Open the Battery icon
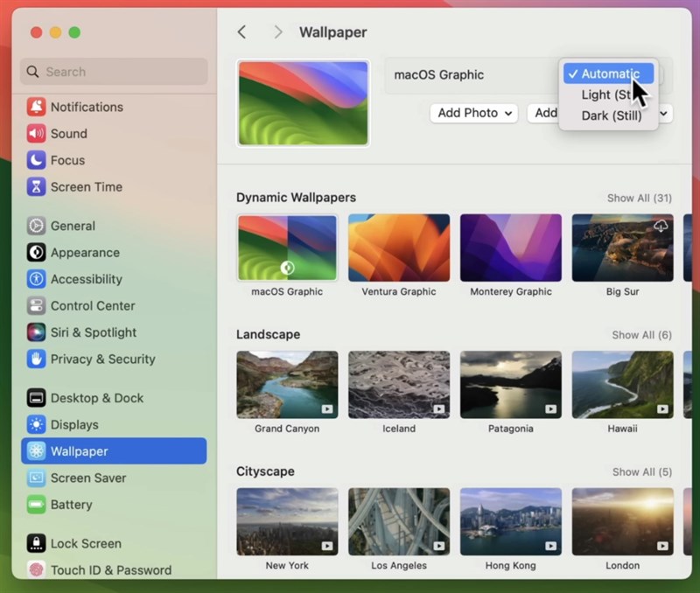Screen dimensions: 700x593 click(36, 505)
